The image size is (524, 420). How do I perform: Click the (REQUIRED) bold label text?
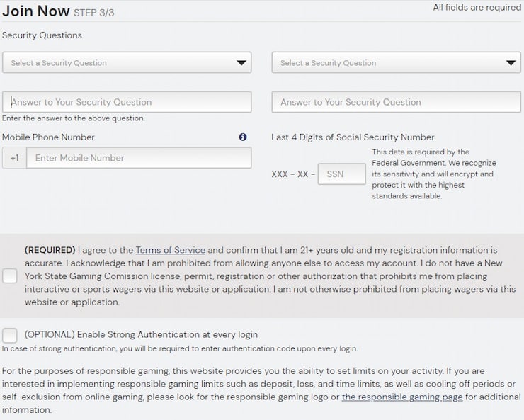click(x=50, y=250)
